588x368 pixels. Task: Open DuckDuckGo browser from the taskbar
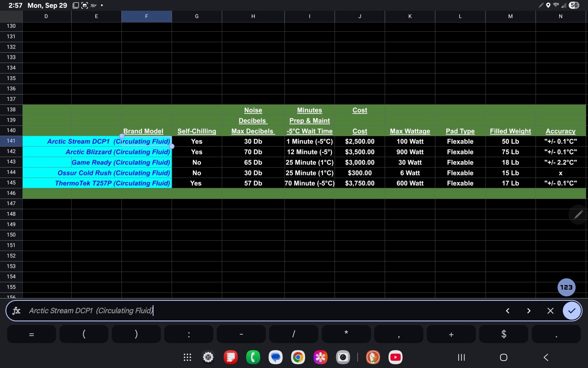pos(373,357)
